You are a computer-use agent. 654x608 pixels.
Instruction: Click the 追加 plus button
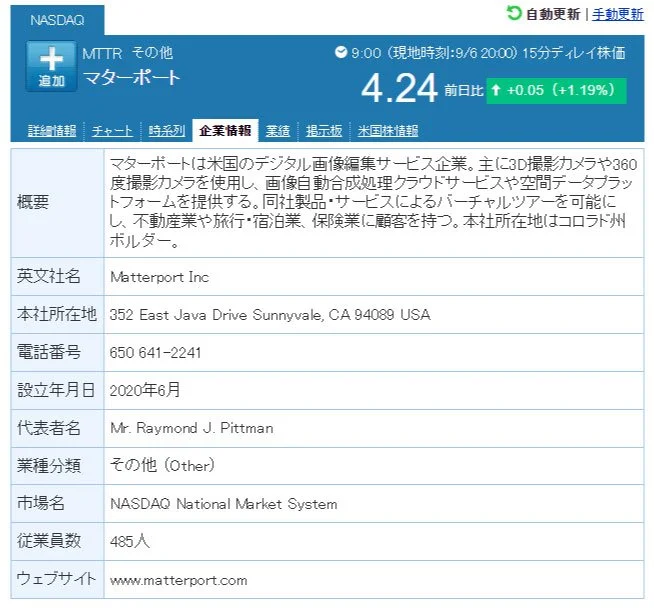tap(51, 66)
